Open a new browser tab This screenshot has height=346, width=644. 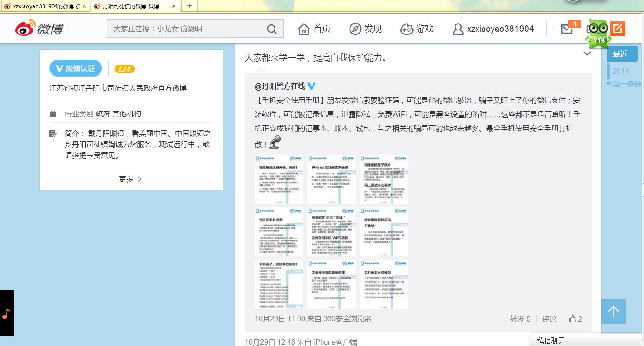coord(189,6)
